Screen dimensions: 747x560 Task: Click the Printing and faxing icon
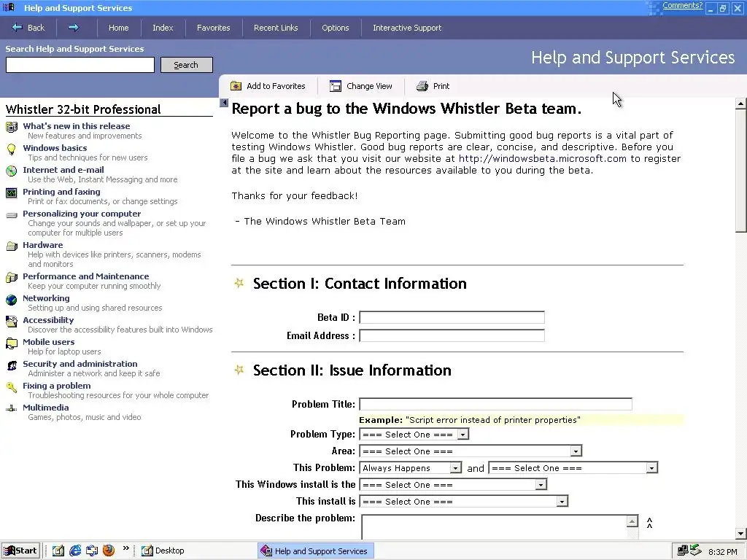(x=12, y=192)
